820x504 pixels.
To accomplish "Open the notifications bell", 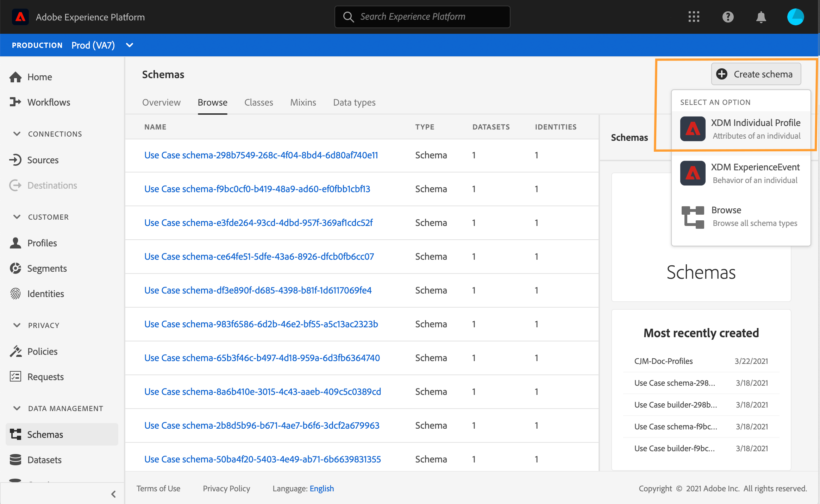I will tap(761, 17).
